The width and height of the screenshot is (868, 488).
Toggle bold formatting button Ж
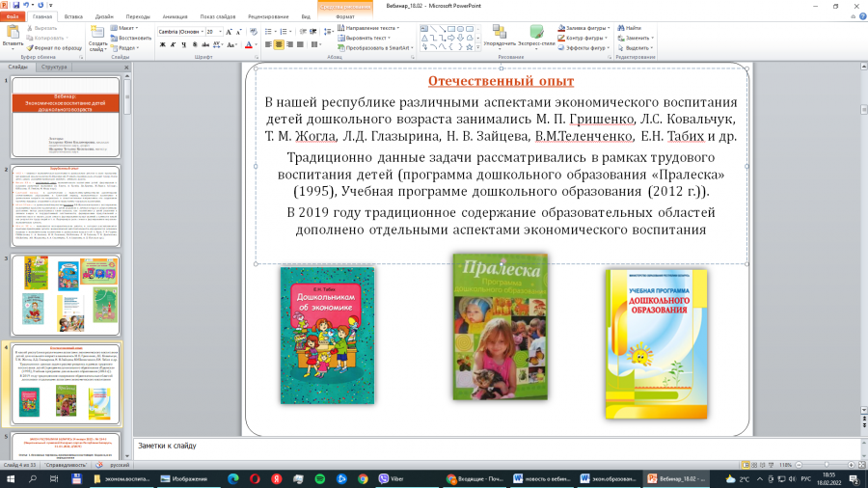point(163,44)
